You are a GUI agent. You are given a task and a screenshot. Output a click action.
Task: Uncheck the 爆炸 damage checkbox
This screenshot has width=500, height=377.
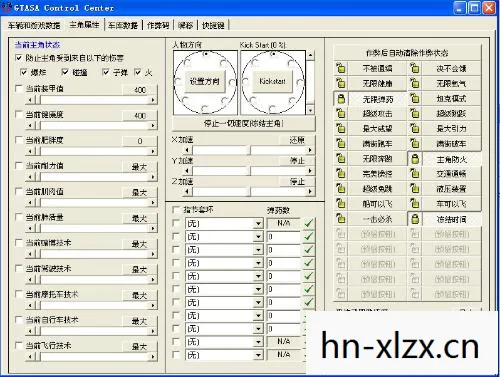(24, 72)
